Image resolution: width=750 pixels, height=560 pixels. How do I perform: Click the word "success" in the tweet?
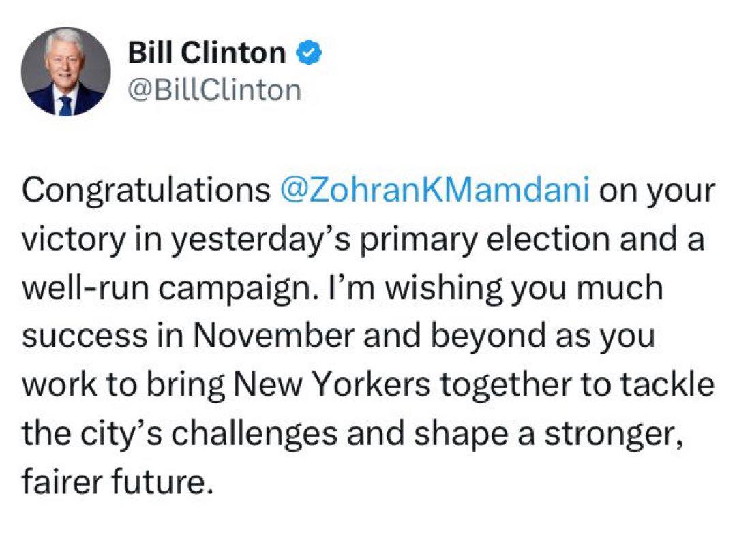[85, 337]
